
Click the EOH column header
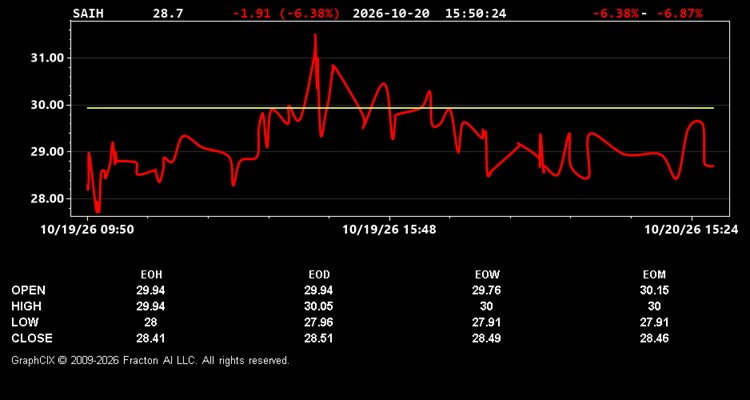coord(151,275)
